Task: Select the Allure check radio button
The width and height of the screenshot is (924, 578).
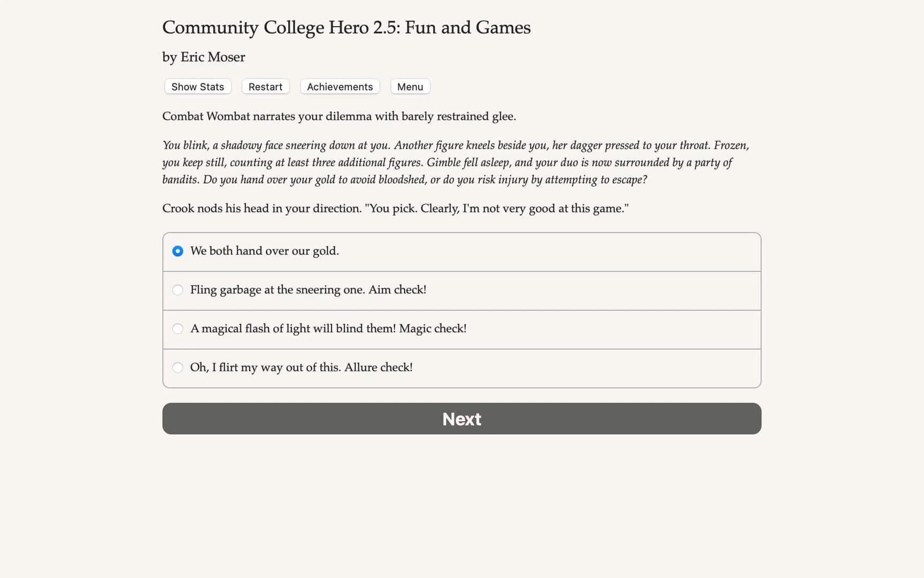Action: (x=178, y=368)
